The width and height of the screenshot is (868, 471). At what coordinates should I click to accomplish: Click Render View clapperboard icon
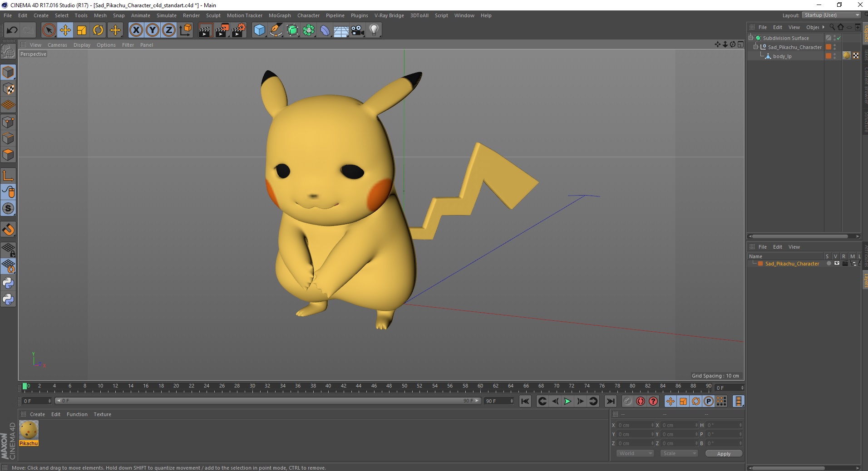[x=206, y=30]
